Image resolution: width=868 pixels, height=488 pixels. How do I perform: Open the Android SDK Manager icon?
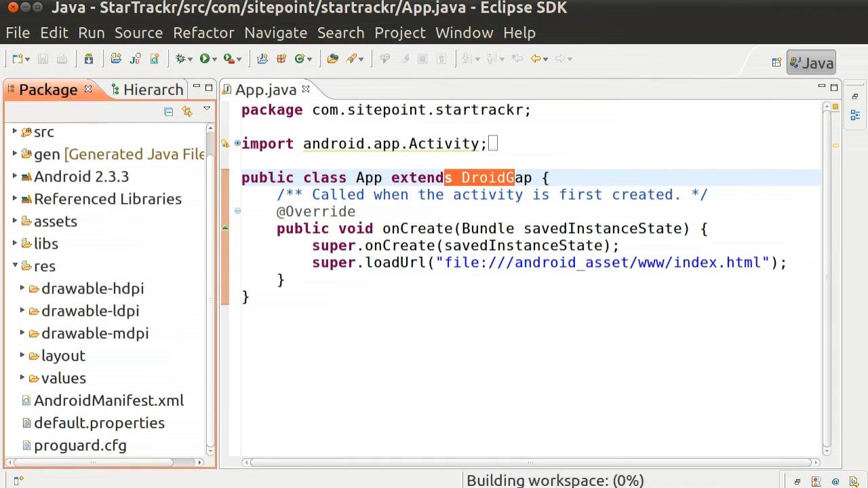(89, 59)
